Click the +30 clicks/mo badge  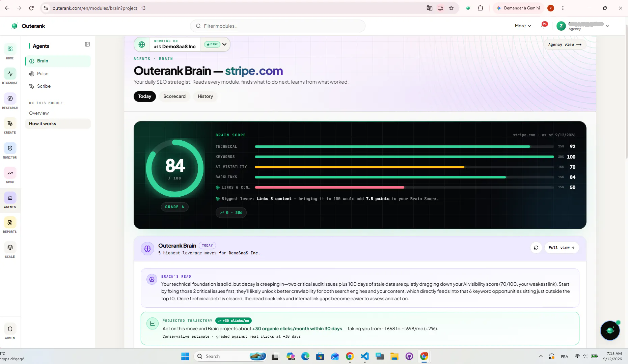coord(234,321)
